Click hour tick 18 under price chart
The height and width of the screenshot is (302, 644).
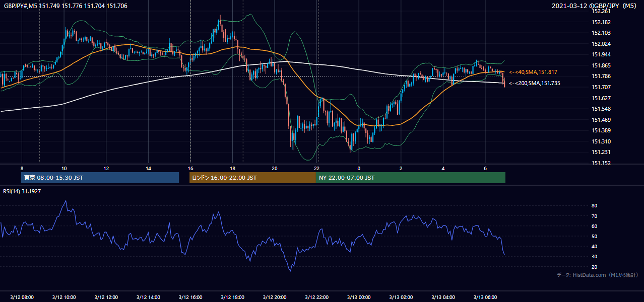pos(232,168)
